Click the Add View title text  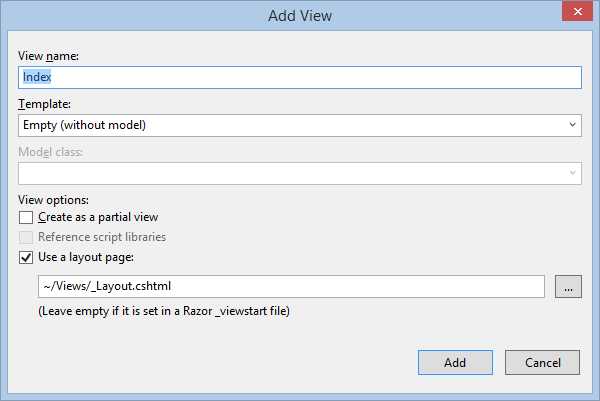point(300,16)
